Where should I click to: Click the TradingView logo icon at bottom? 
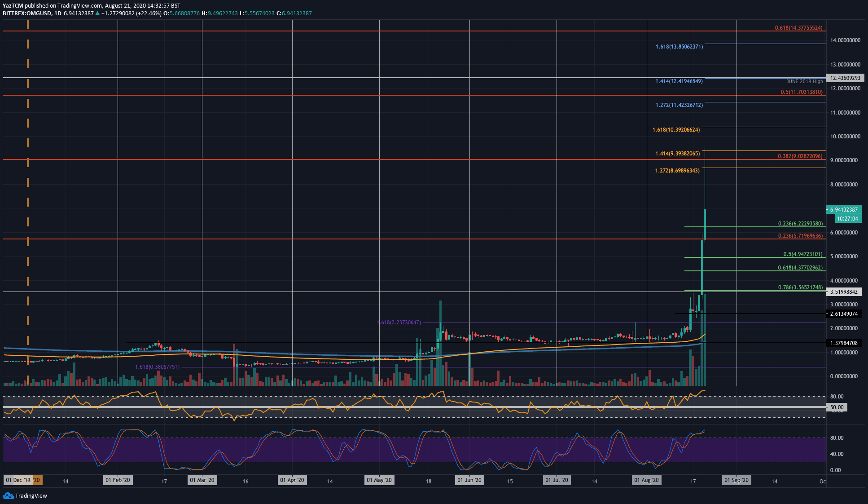click(8, 495)
